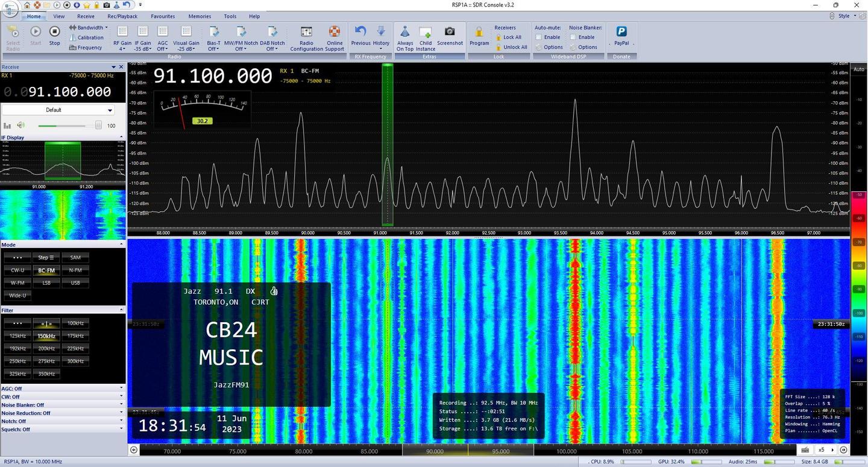Select BC-FM mode
Viewport: 868px width, 467px height.
point(46,270)
